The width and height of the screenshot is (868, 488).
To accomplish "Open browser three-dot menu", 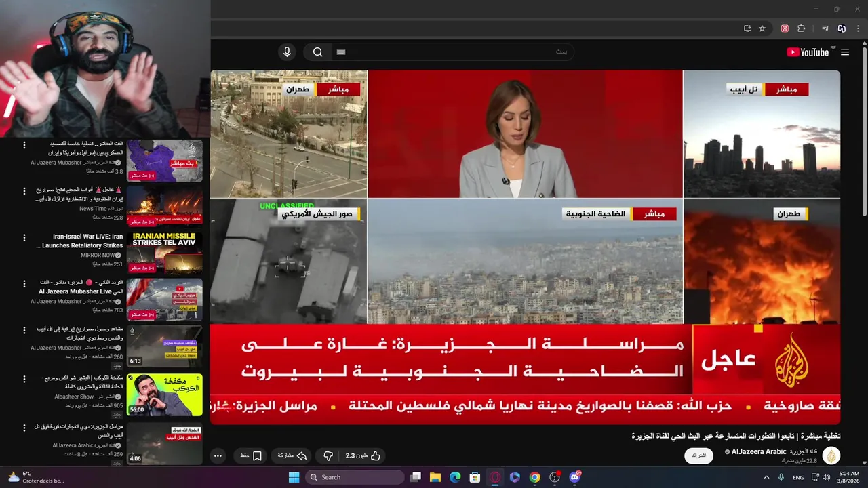I will tap(859, 28).
